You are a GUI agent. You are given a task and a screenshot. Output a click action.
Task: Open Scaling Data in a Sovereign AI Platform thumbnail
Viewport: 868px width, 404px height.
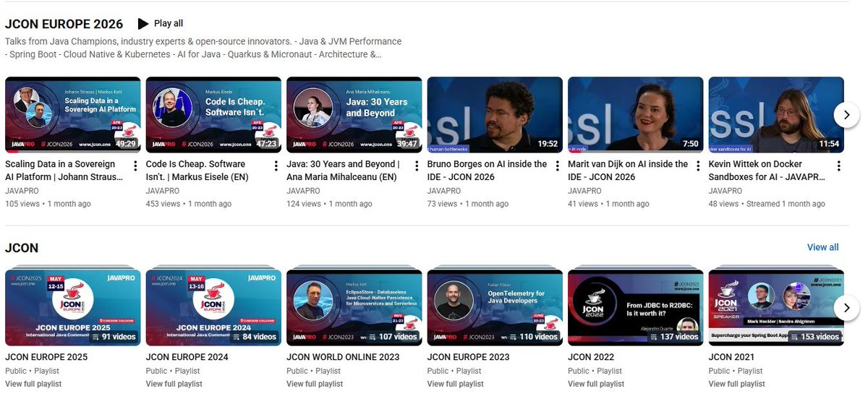73,114
